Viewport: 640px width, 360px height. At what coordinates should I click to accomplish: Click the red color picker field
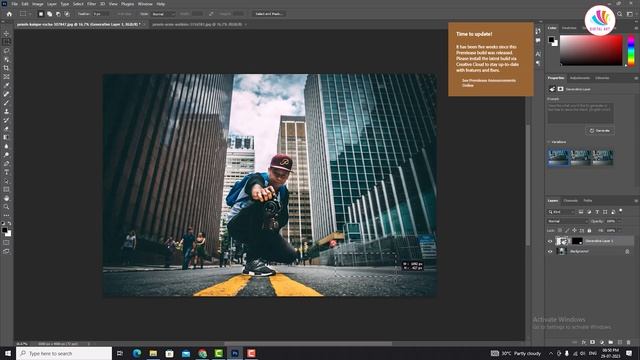[591, 50]
